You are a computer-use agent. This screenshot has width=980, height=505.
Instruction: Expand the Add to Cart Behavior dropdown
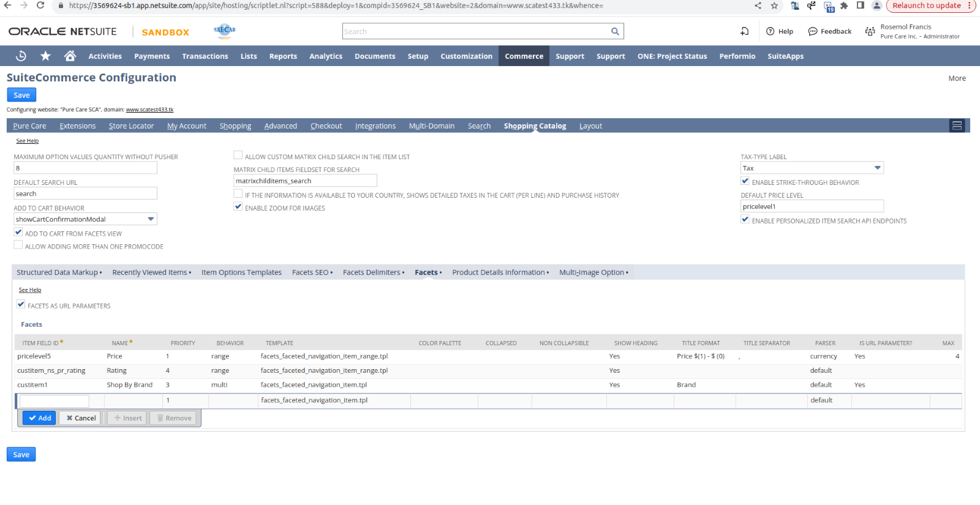click(151, 219)
